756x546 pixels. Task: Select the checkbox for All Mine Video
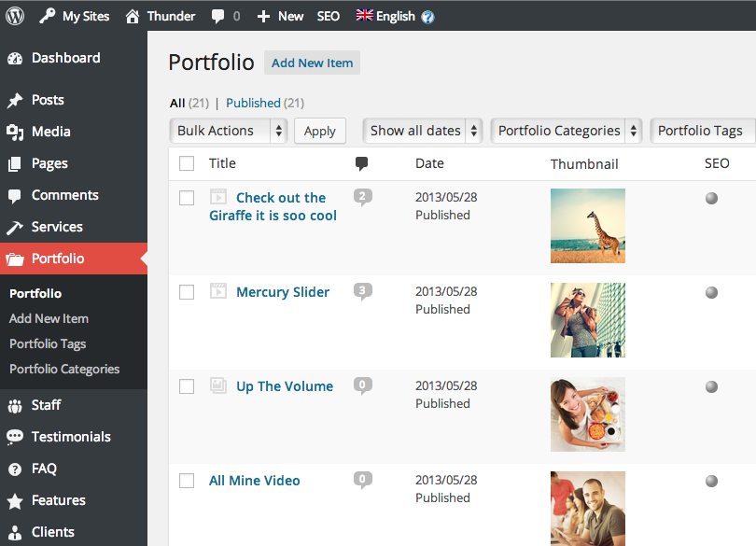186,480
